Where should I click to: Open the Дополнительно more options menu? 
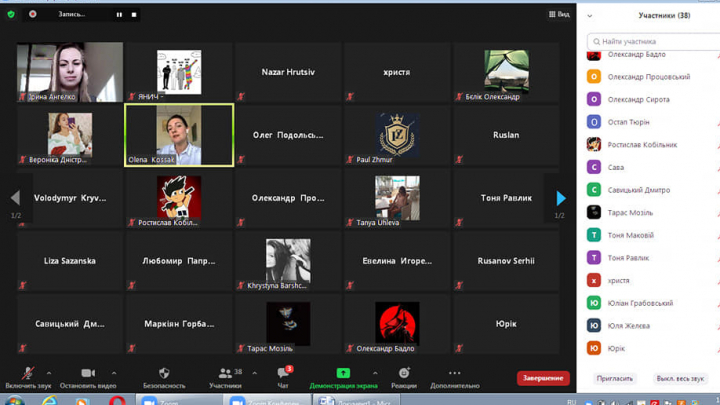pos(454,375)
